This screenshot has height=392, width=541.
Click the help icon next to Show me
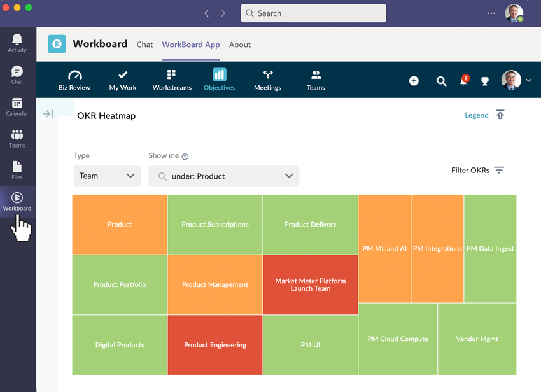pyautogui.click(x=185, y=157)
